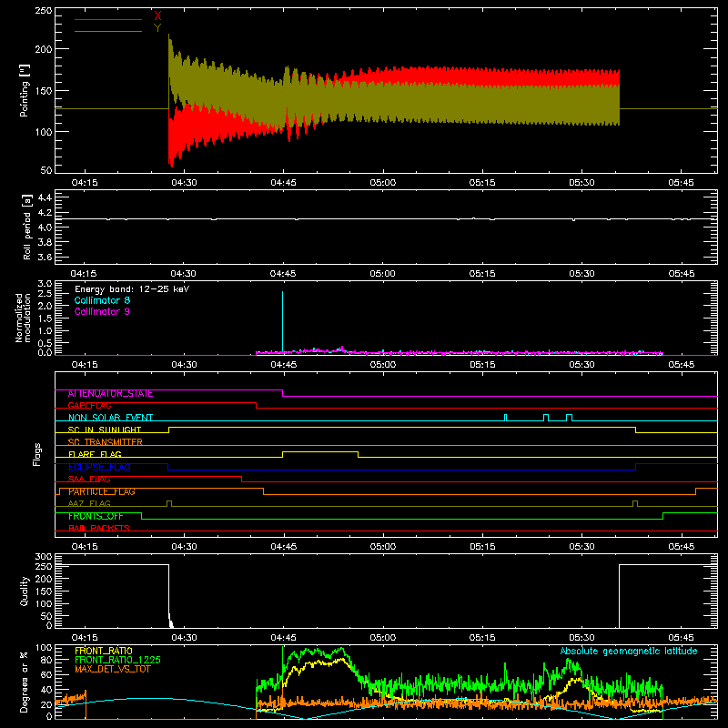Click the Normalized modulation axis title

24,318
